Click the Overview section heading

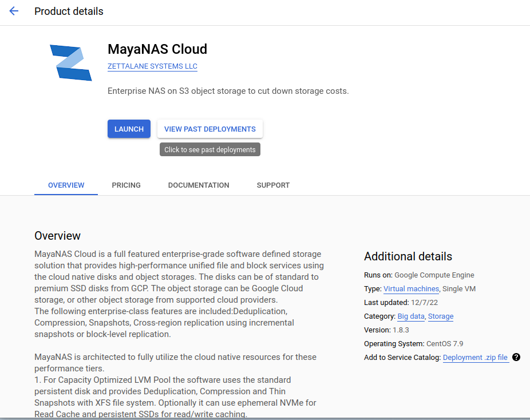57,236
